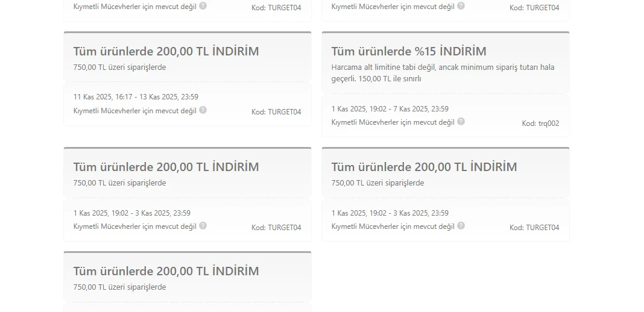Click help icon in cut-off top-left coupon
The height and width of the screenshot is (312, 644).
click(x=203, y=6)
